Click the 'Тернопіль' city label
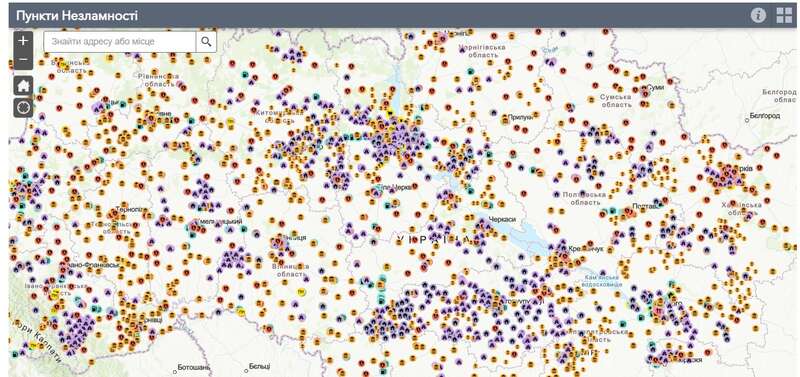800x377 pixels. [132, 210]
